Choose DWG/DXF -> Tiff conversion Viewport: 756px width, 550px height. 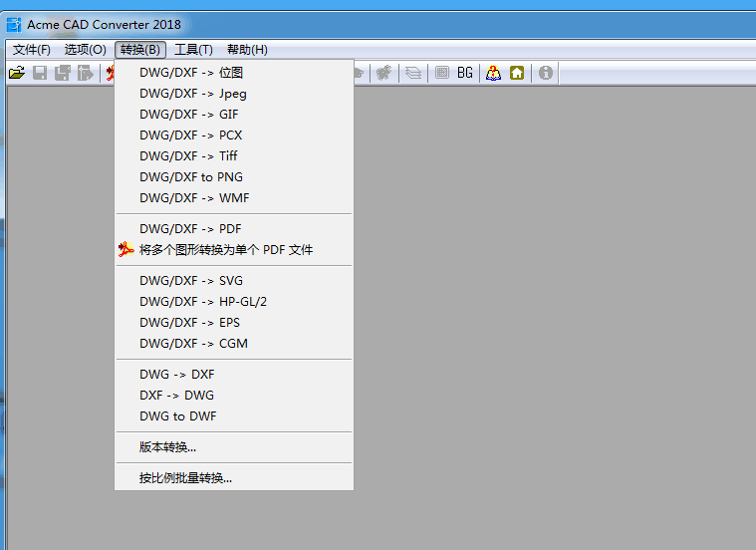[x=234, y=156]
